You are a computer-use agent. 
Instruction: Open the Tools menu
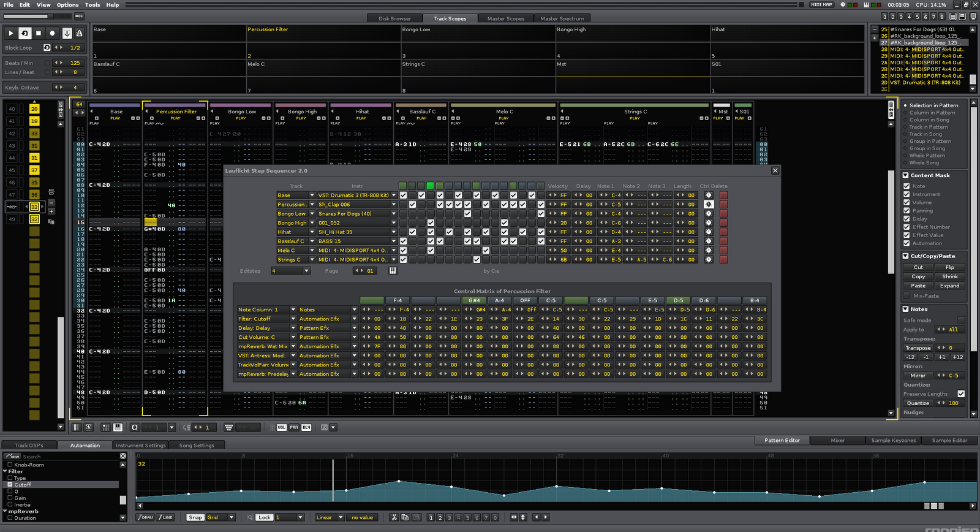click(92, 4)
